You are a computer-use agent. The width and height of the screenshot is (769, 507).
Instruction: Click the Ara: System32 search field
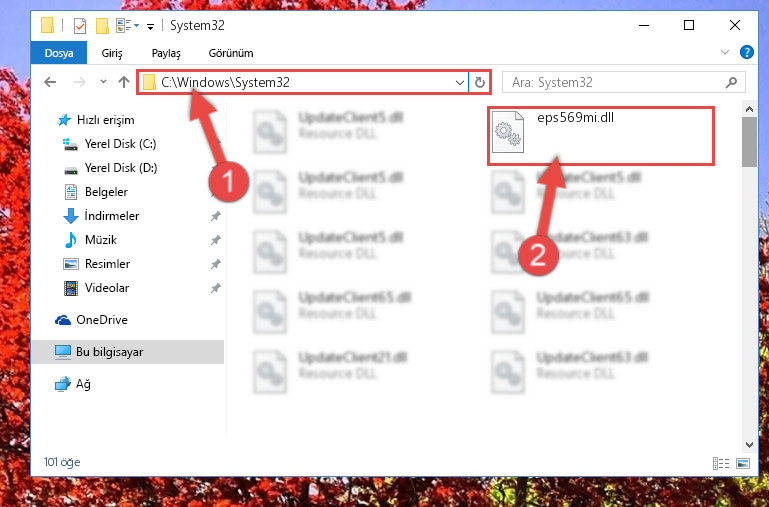pos(615,82)
